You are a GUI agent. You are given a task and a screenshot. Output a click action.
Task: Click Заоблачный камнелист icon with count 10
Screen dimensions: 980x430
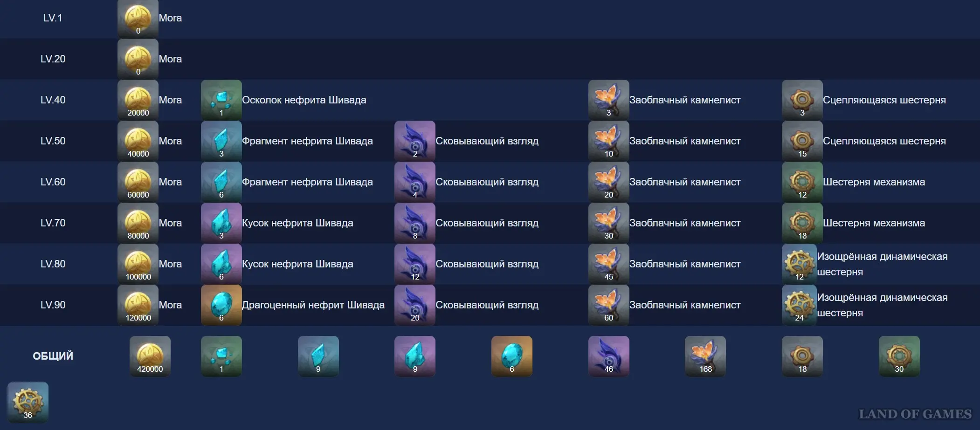point(609,141)
